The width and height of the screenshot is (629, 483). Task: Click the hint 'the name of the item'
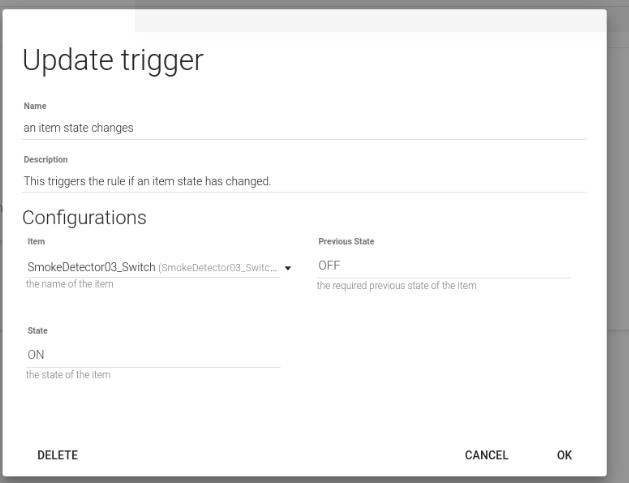(70, 286)
